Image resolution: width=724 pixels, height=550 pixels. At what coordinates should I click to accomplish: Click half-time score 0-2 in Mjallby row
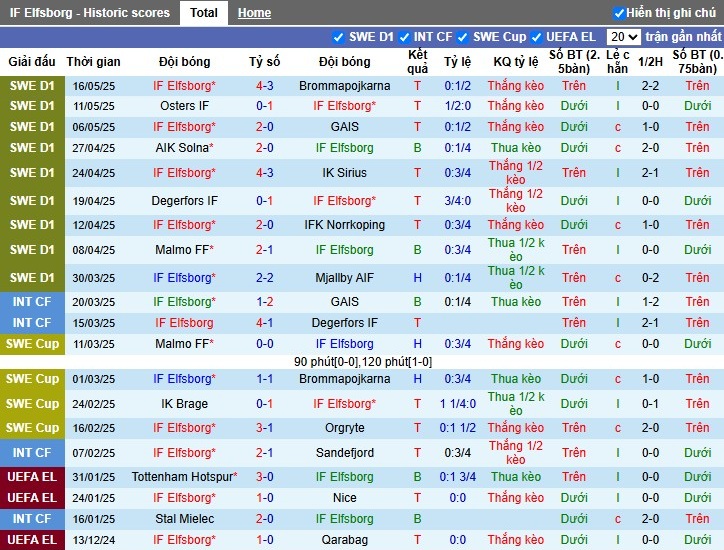tap(650, 278)
